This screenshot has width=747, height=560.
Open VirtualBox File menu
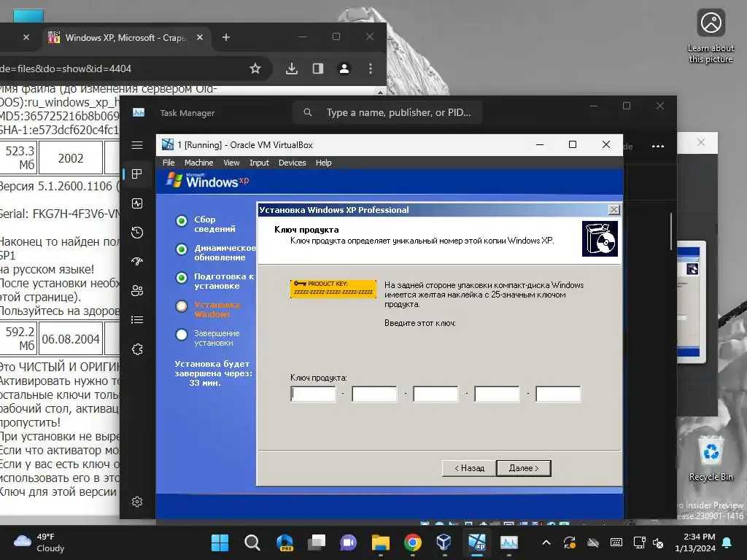click(x=169, y=163)
